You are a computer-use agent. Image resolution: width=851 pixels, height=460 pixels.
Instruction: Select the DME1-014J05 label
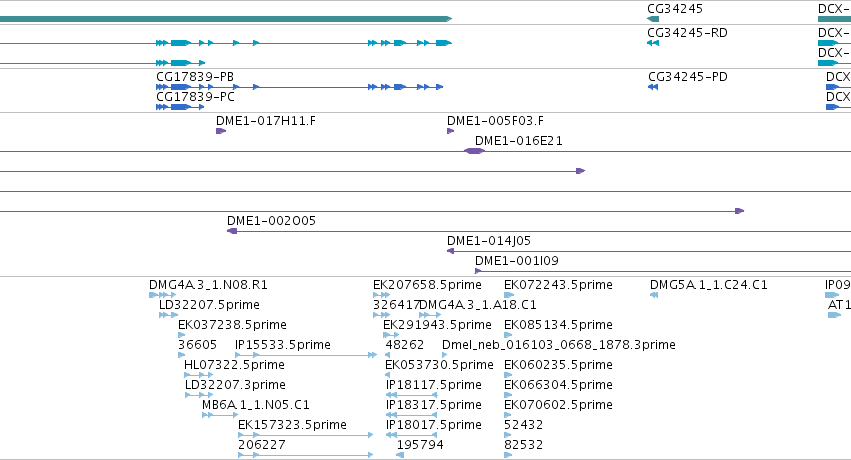tap(488, 240)
